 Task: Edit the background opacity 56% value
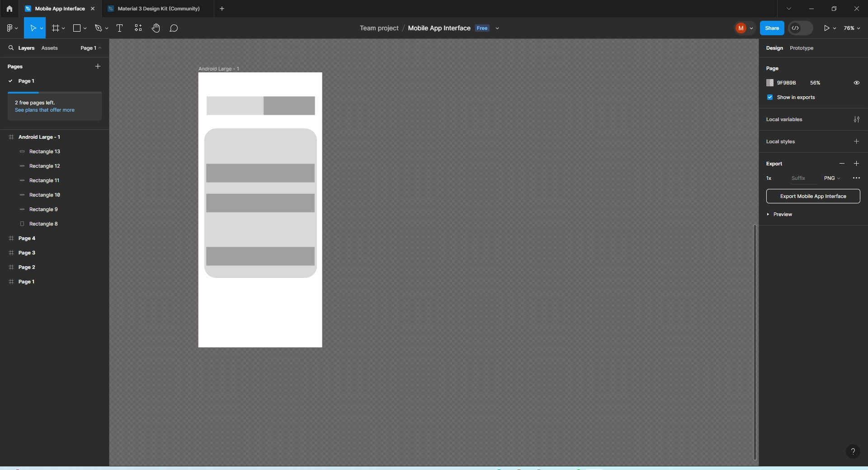815,83
